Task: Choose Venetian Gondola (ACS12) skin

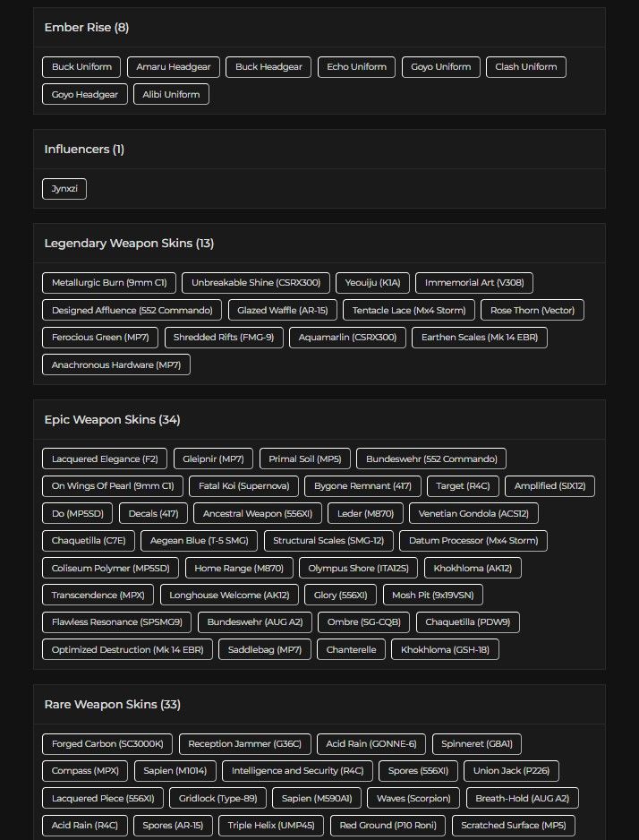Action: 473,514
